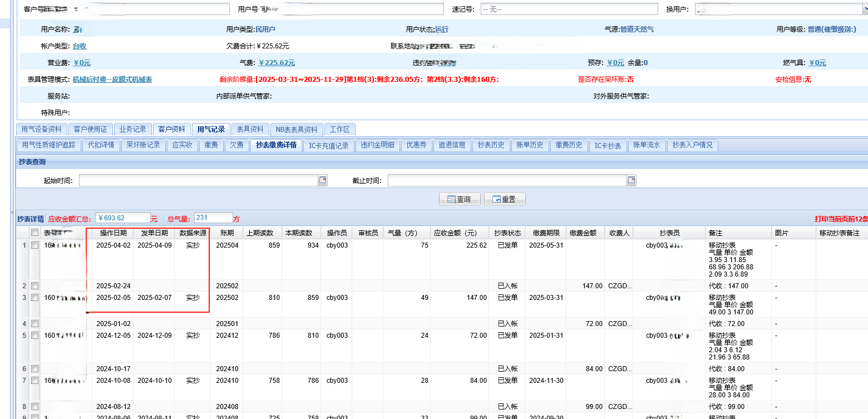This screenshot has height=419, width=868.
Task: Click the 台收 account type link
Action: 80,46
